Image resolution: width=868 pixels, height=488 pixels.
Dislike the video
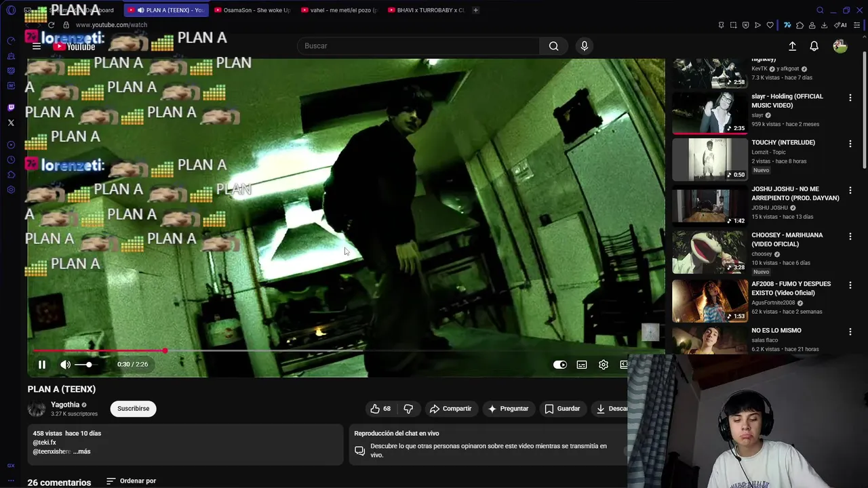coord(408,409)
